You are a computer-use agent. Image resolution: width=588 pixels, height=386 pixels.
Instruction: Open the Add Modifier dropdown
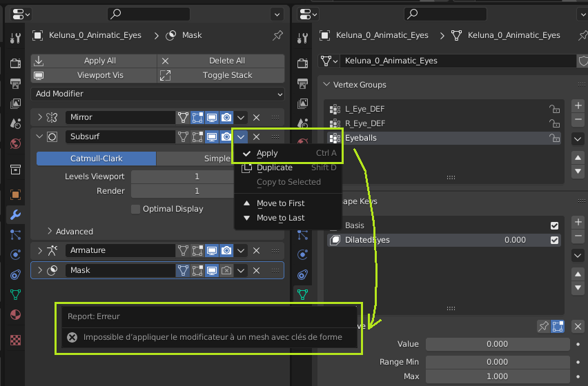[157, 94]
